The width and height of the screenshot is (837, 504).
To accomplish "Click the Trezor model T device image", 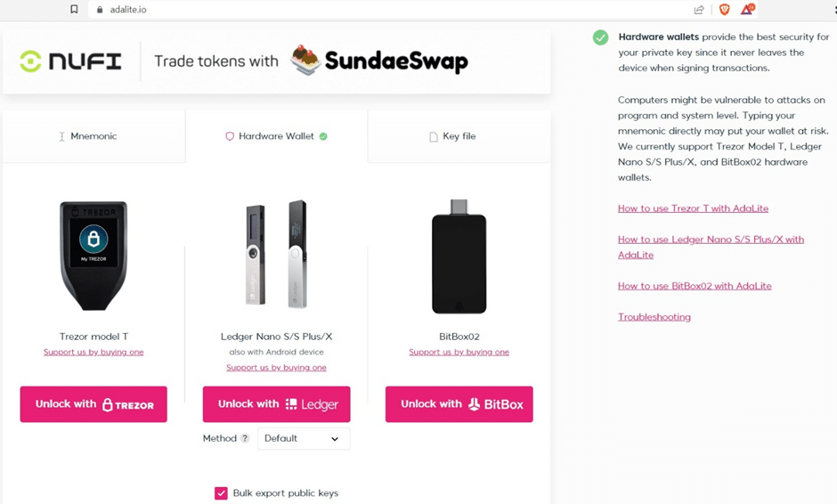I will click(93, 256).
